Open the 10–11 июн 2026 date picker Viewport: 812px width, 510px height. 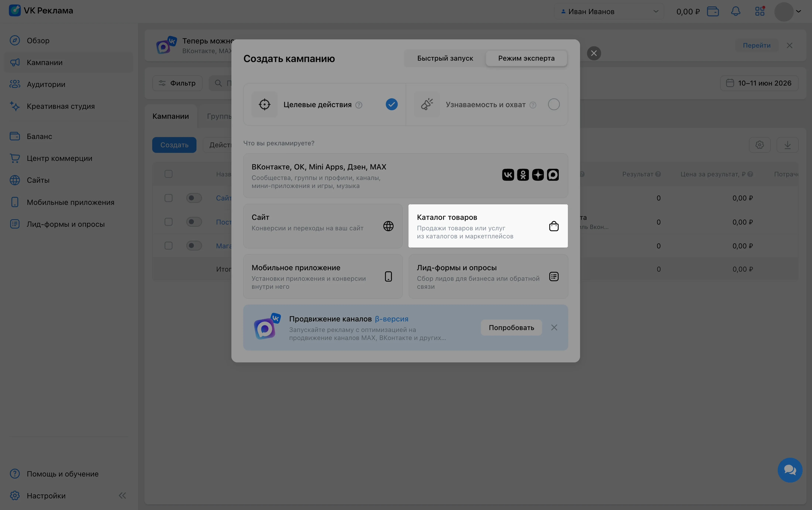(x=759, y=83)
